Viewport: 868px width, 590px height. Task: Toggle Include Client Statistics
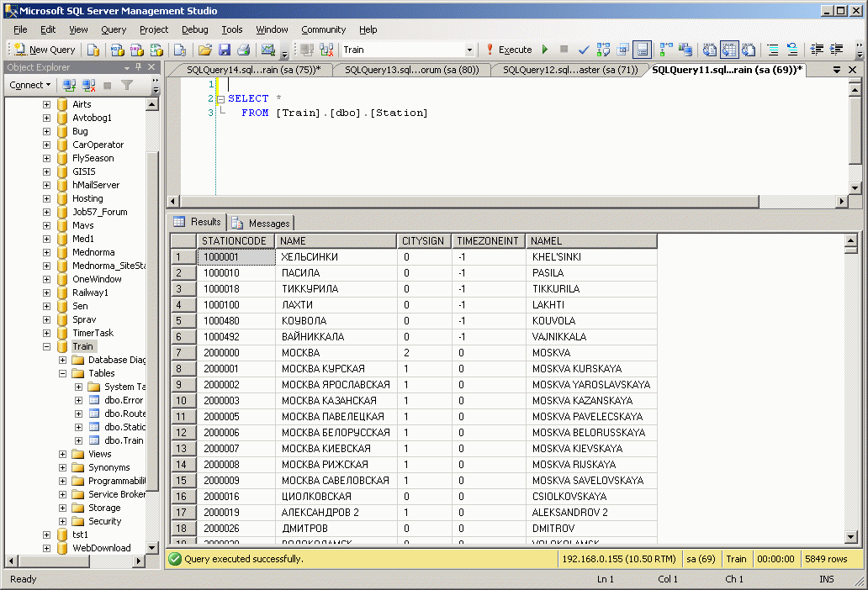point(685,50)
